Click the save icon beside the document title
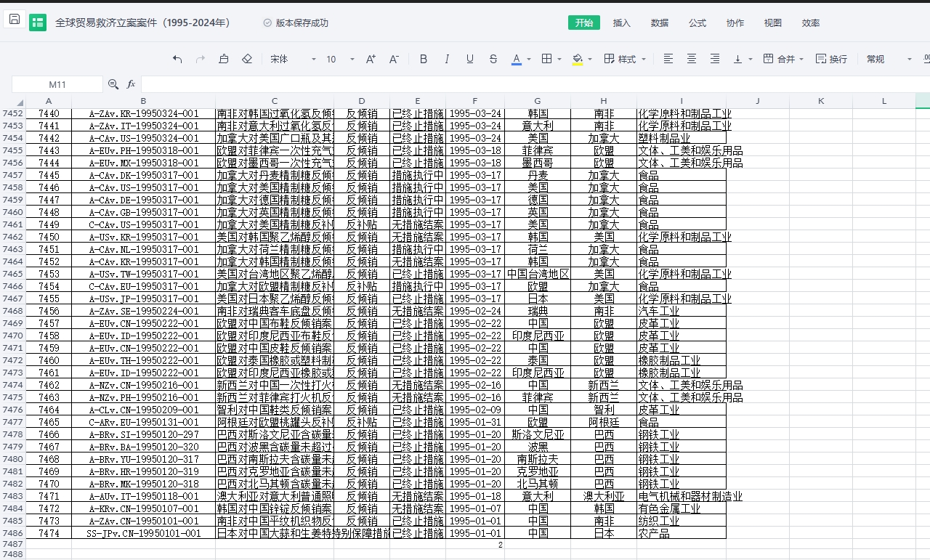Screen dimensions: 930x560 pos(15,20)
